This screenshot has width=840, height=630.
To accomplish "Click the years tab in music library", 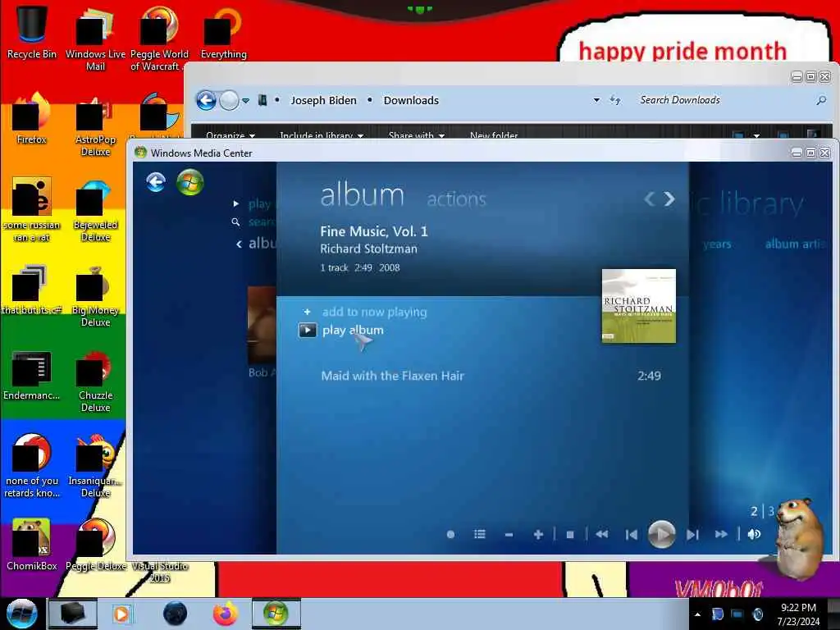I will pyautogui.click(x=717, y=244).
